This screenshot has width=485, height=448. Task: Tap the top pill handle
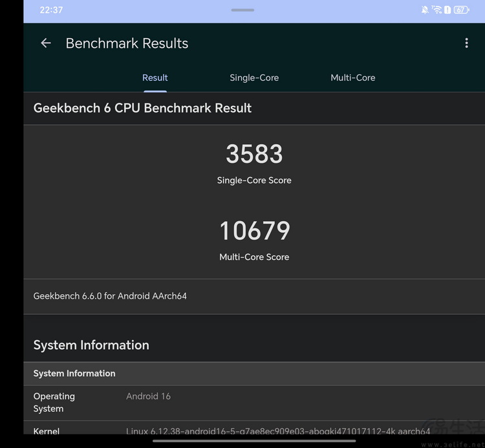pyautogui.click(x=242, y=10)
